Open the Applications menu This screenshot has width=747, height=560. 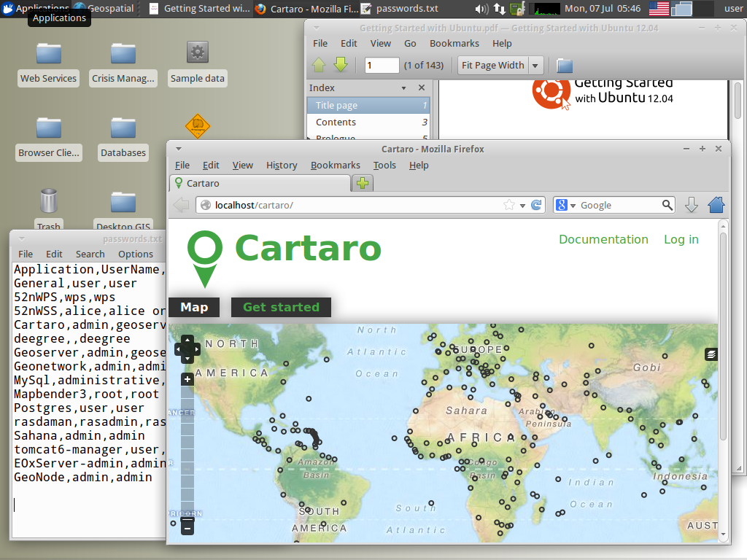35,8
